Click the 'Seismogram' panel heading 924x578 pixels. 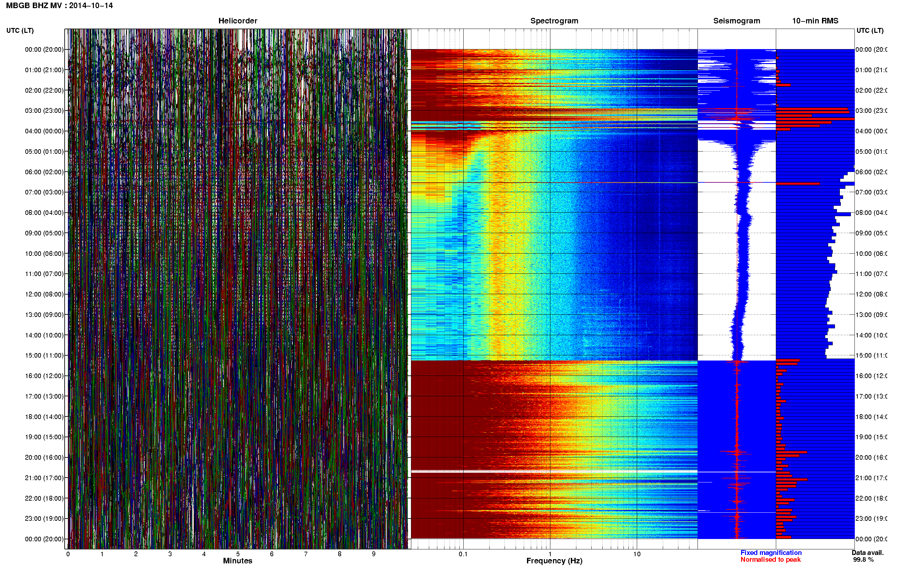coord(737,21)
